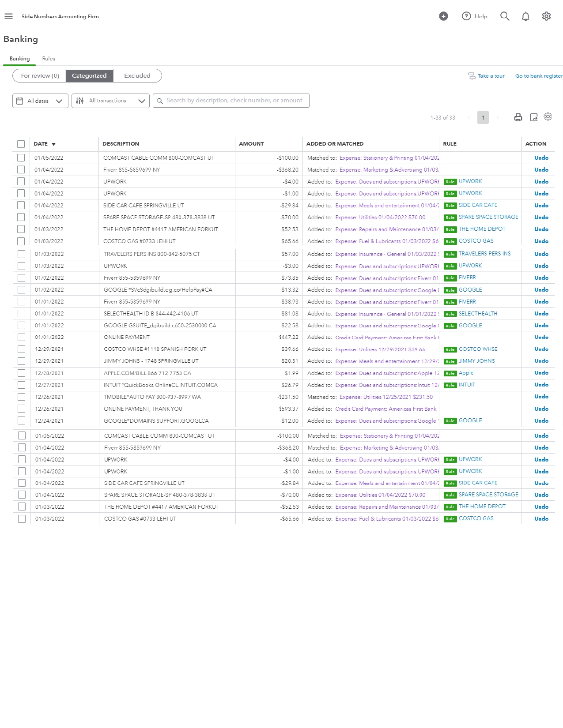Open Credit Card Payment link for $593.37
Image resolution: width=563 pixels, height=728 pixels.
point(386,409)
